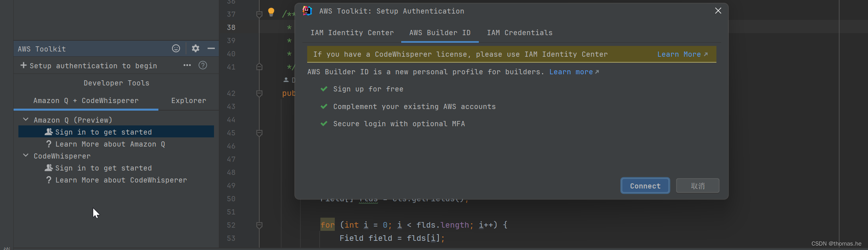Screen dimensions: 868x250
Task: Click the Connect button
Action: 645,186
